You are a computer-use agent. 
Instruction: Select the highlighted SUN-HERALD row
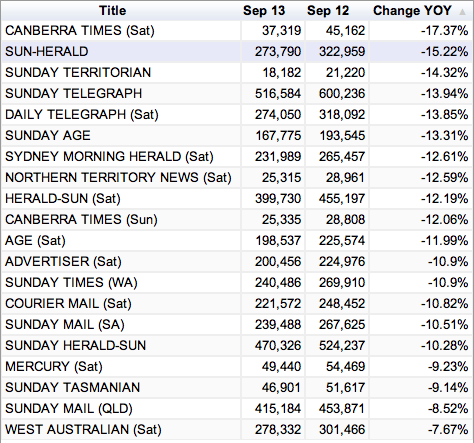[237, 52]
